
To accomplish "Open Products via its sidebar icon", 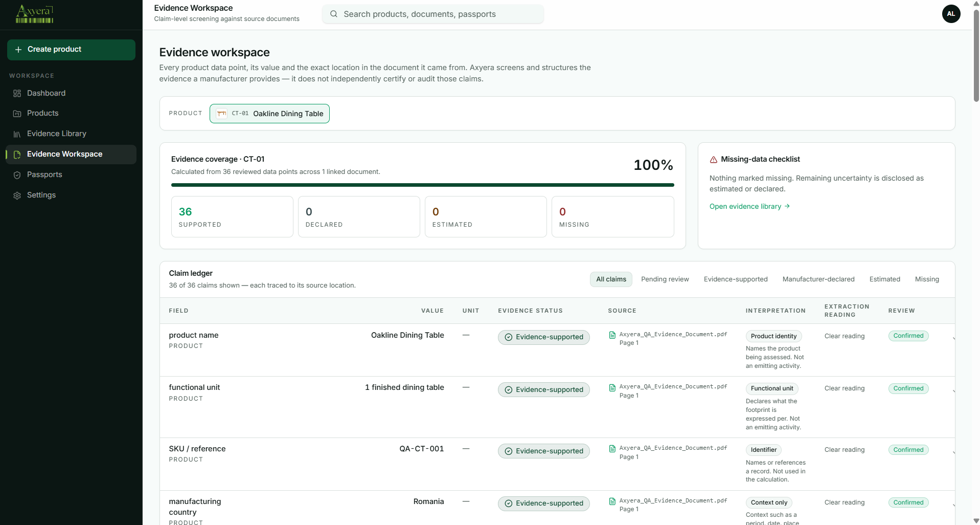I will point(17,114).
